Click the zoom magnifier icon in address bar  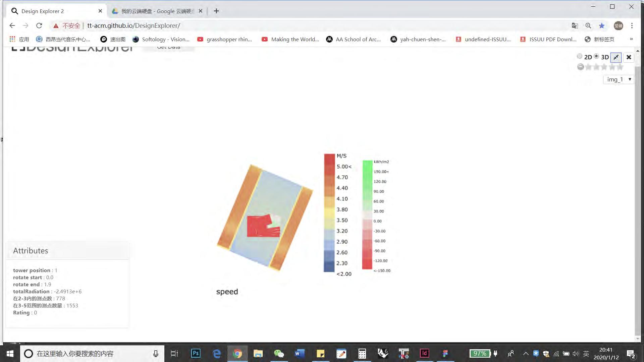[x=588, y=26]
